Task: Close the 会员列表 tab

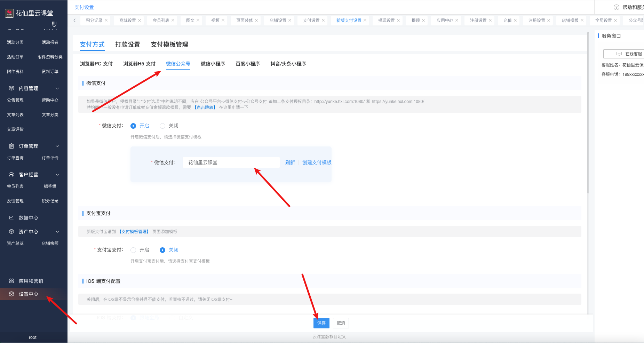Action: pos(173,21)
